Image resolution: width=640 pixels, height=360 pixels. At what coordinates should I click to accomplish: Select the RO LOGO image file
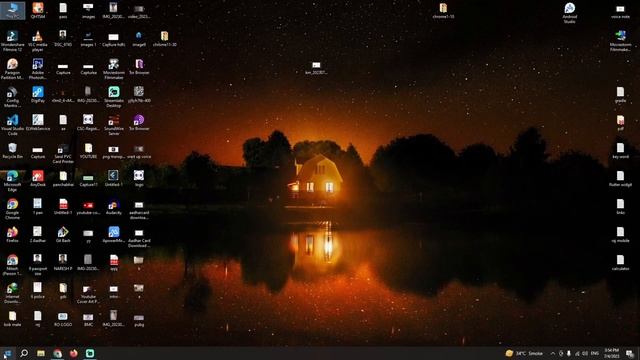63,319
